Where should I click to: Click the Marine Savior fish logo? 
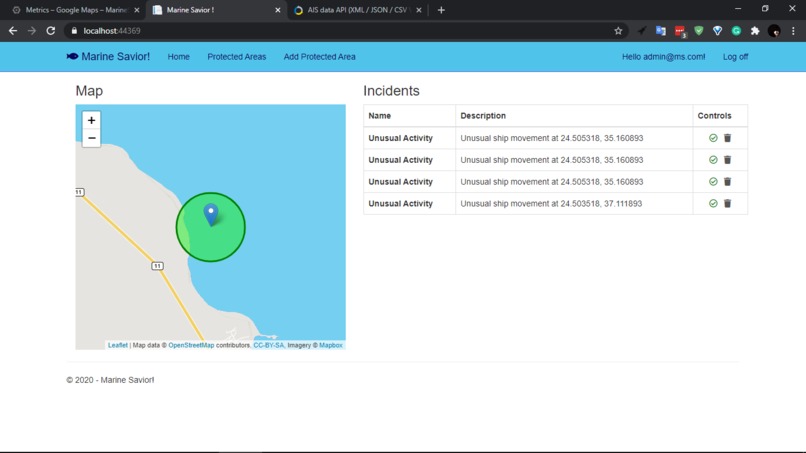(72, 57)
